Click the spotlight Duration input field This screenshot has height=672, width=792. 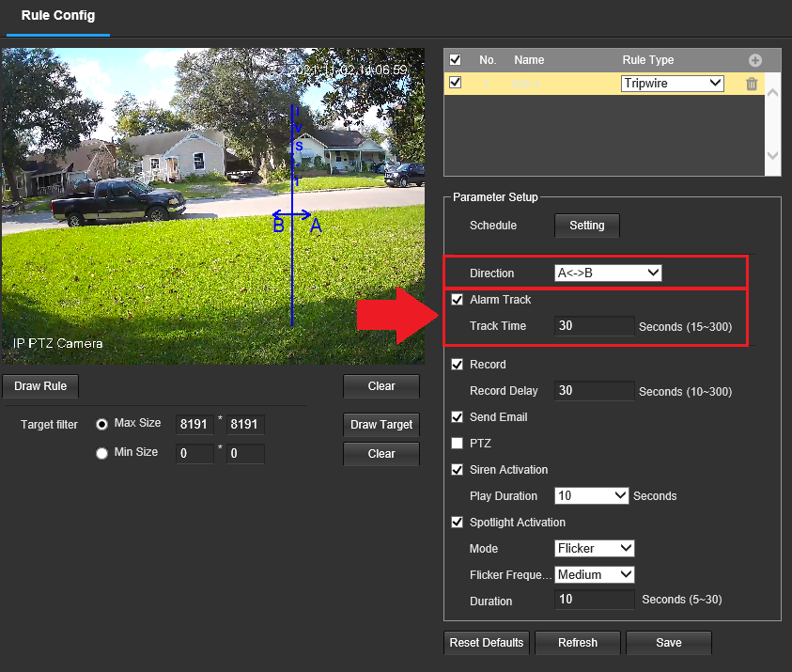tap(595, 600)
